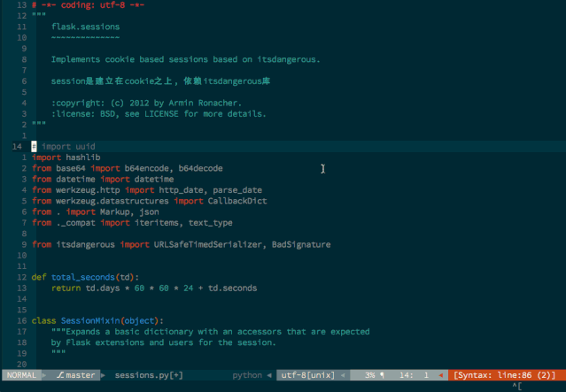Click 'BadSignature' import name
This screenshot has width=566, height=392.
[301, 244]
